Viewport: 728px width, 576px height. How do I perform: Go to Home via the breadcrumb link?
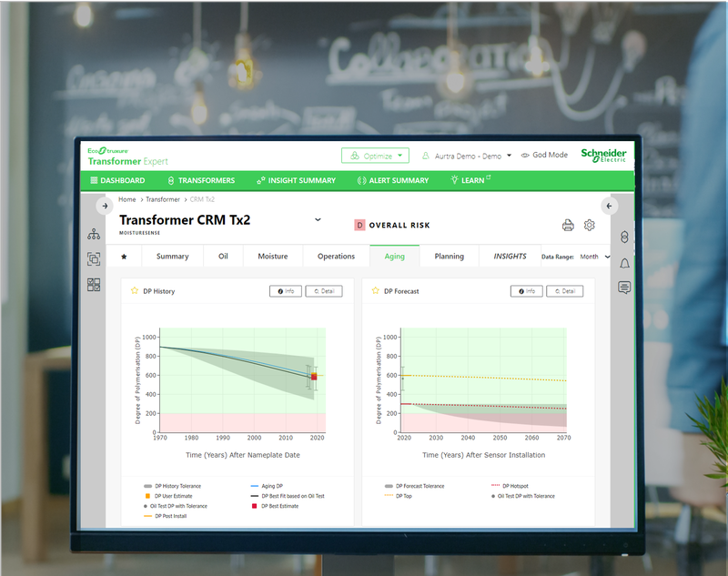pyautogui.click(x=126, y=199)
